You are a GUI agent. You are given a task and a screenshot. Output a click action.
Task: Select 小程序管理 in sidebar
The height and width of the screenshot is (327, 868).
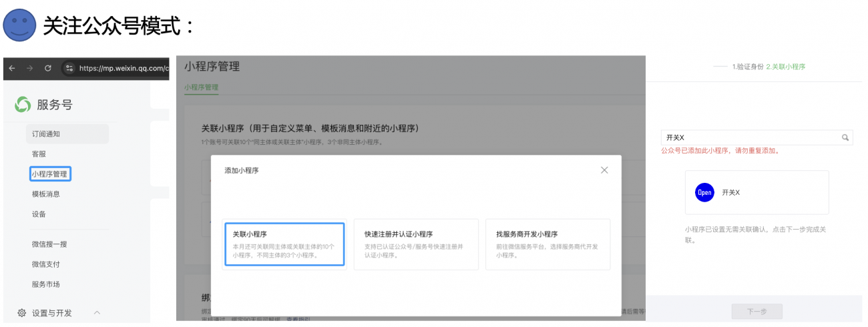pos(50,174)
